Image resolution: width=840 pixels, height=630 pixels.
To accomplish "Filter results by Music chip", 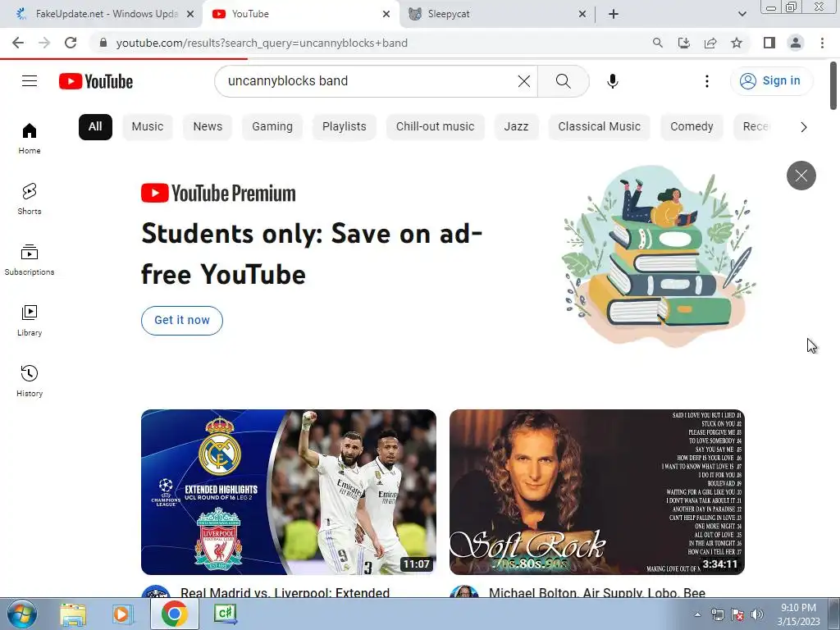I will 148,127.
